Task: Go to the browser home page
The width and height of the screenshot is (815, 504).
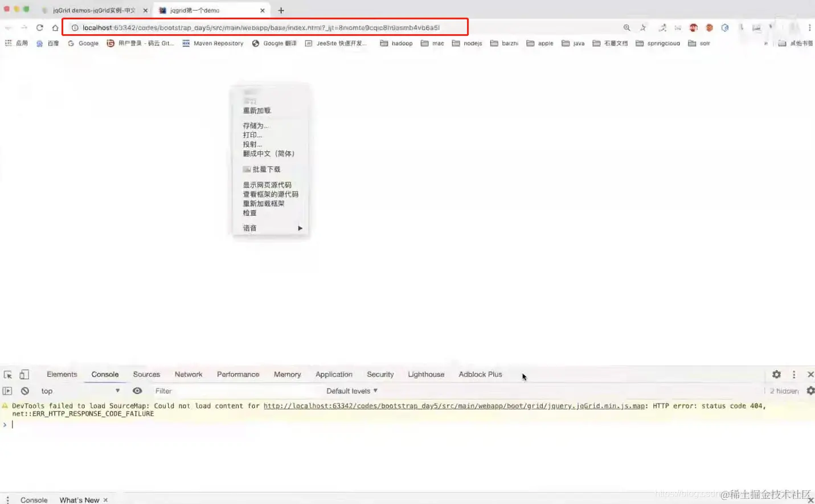Action: [x=55, y=27]
